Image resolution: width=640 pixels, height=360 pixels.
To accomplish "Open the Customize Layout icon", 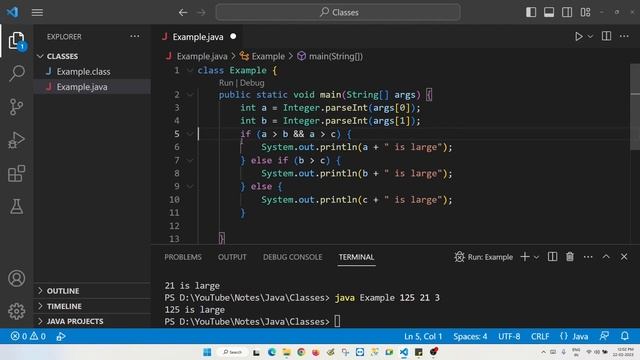I will pyautogui.click(x=585, y=12).
